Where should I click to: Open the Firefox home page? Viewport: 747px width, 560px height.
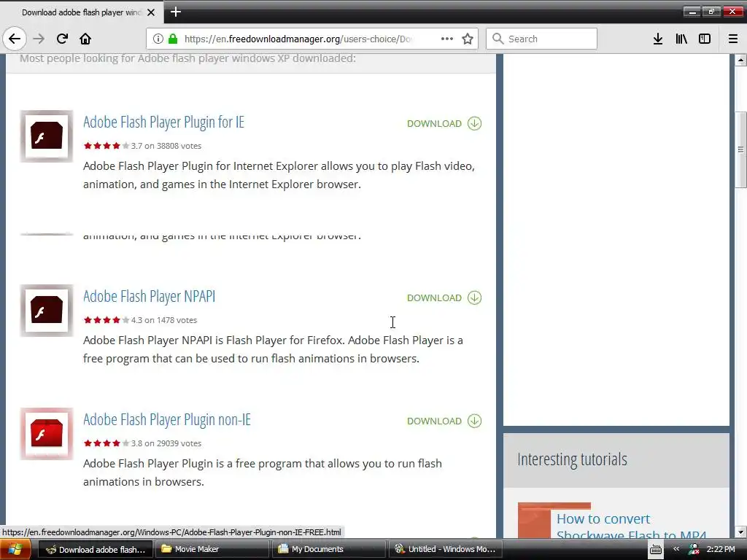[x=85, y=39]
